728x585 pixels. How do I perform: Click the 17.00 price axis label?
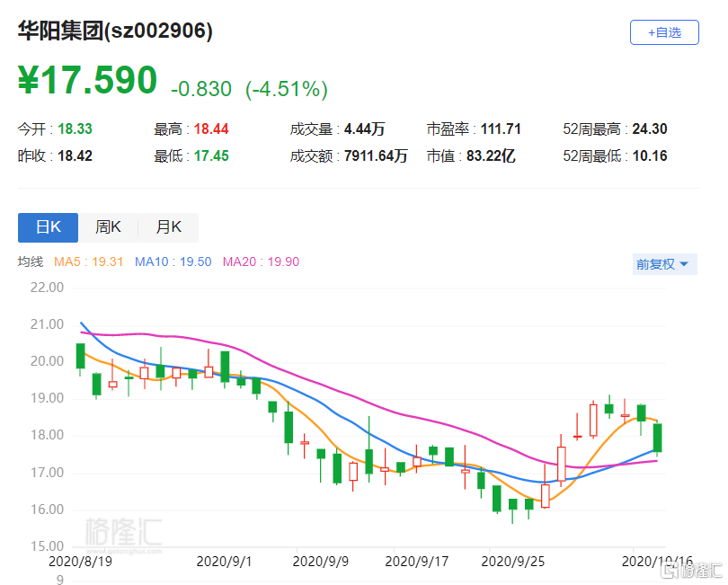click(47, 473)
